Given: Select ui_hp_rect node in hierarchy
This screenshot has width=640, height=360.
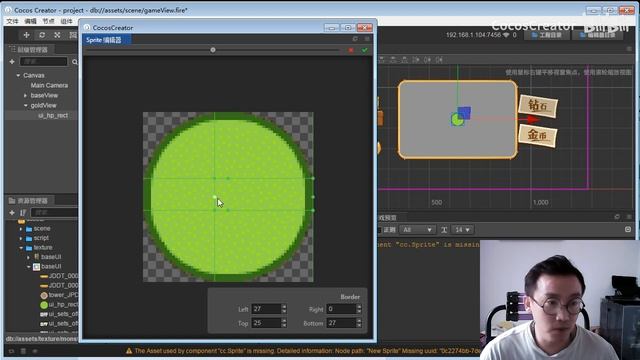Looking at the screenshot, I should point(53,116).
